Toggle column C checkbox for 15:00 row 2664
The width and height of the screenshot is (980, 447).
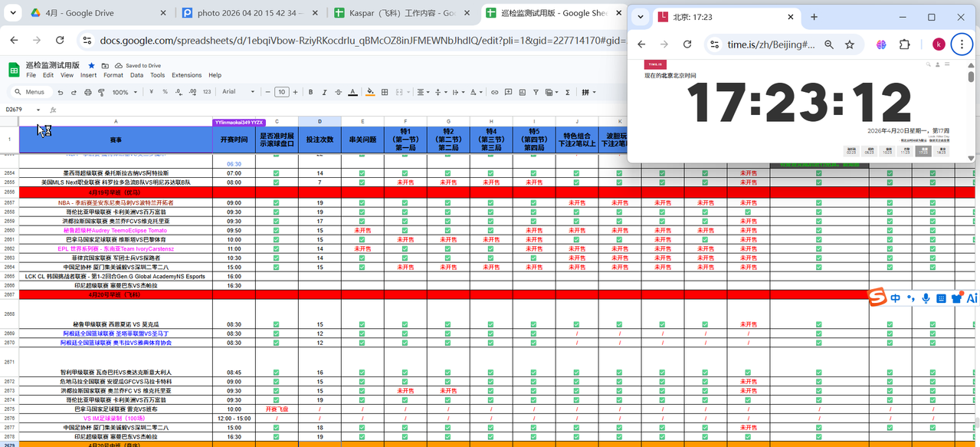pos(277,267)
